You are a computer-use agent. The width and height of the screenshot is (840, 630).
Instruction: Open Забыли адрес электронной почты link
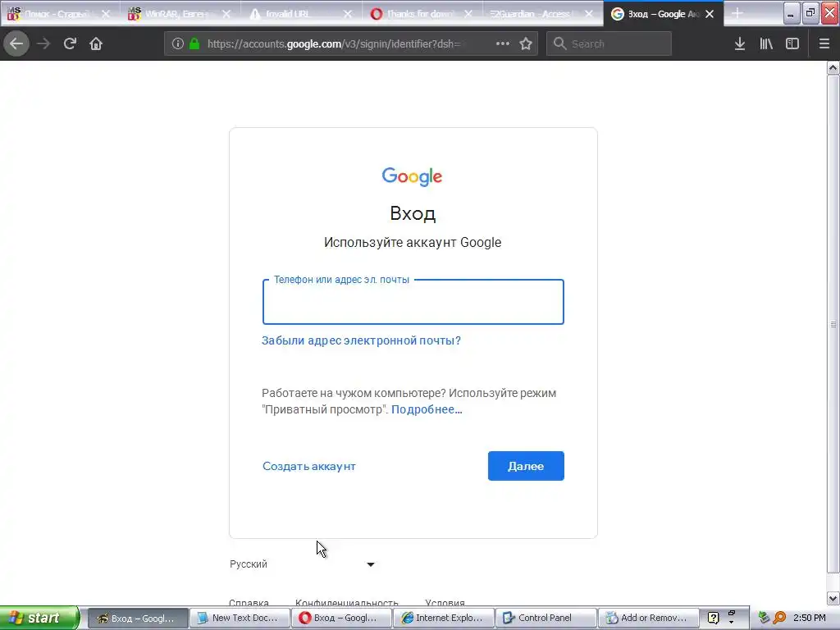coord(361,340)
